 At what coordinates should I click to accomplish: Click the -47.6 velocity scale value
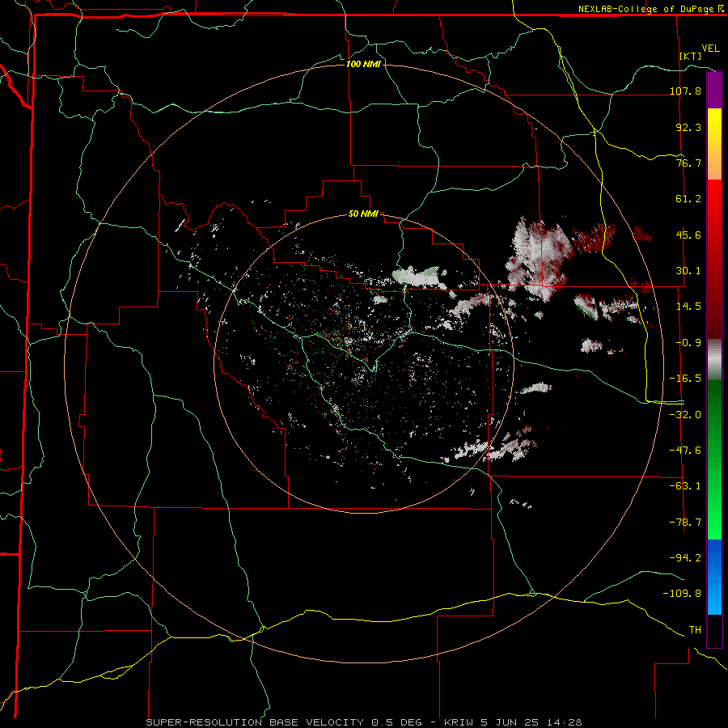(x=685, y=451)
